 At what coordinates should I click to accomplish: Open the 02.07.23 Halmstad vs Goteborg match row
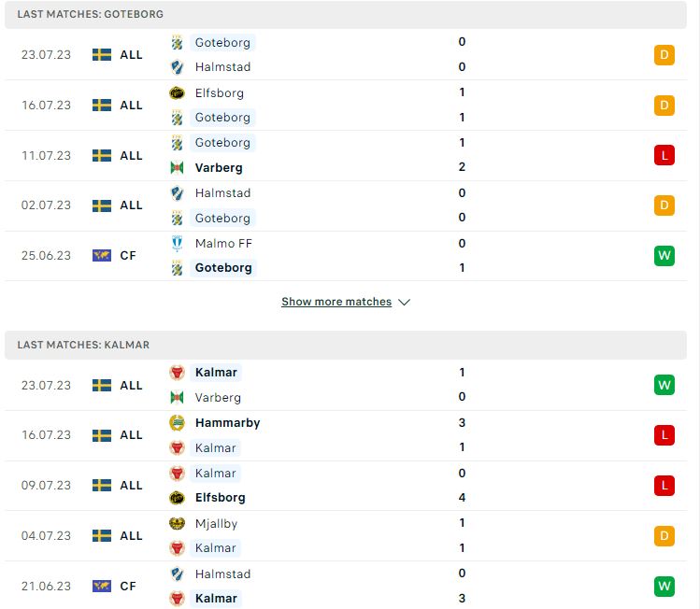[346, 205]
